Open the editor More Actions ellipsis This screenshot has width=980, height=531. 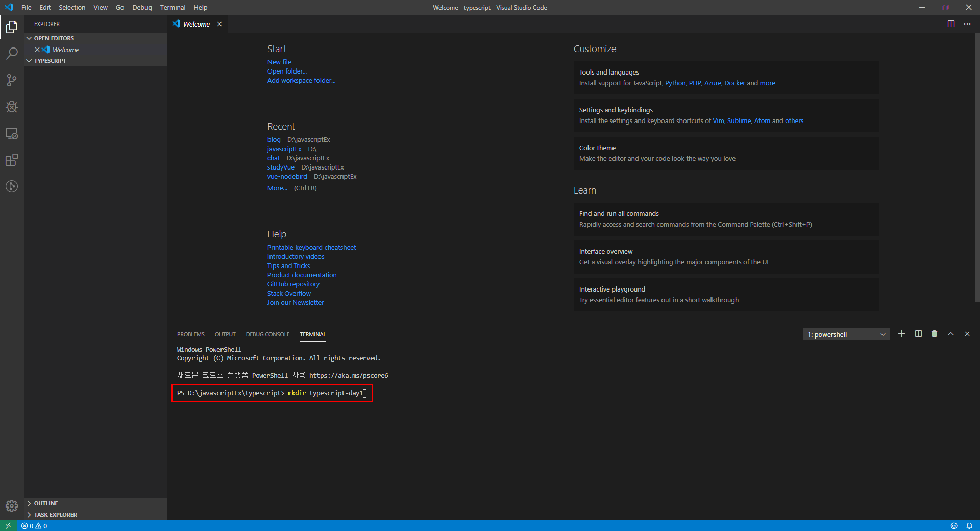967,24
